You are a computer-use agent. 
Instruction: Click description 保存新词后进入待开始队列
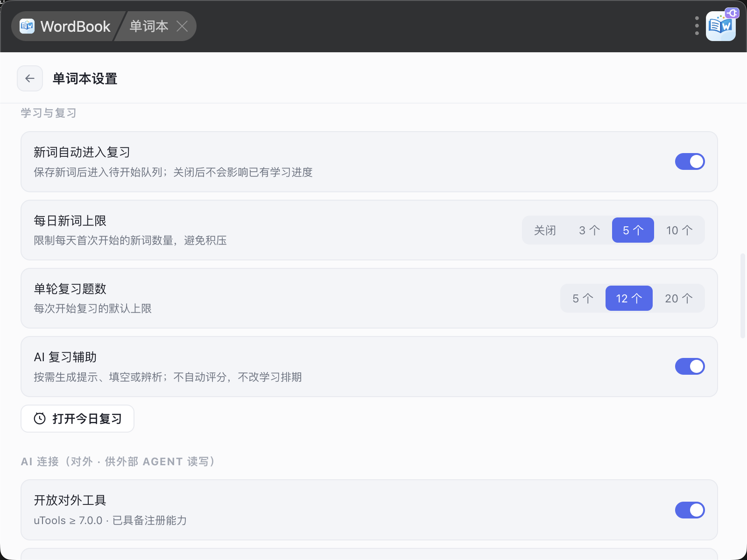(173, 172)
